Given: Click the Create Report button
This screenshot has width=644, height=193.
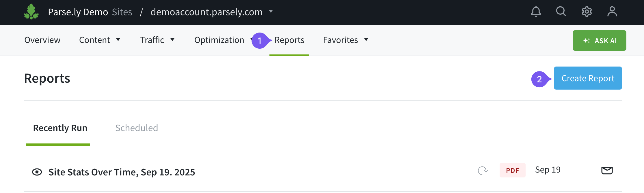Looking at the screenshot, I should 588,78.
